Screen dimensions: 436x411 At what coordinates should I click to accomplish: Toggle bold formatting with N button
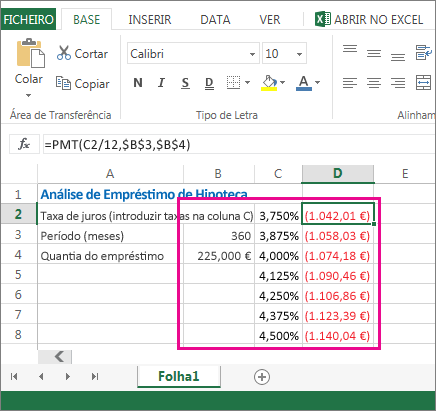coord(138,82)
